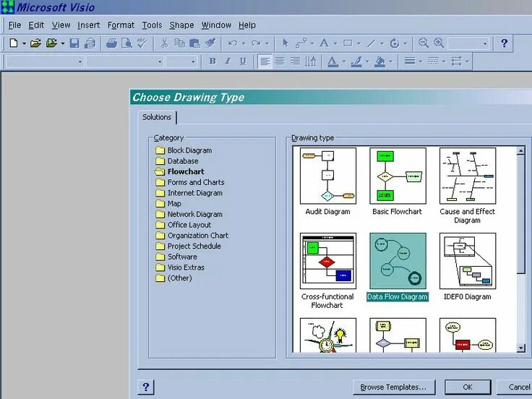Open the Insert menu
This screenshot has width=532, height=399.
click(x=89, y=25)
